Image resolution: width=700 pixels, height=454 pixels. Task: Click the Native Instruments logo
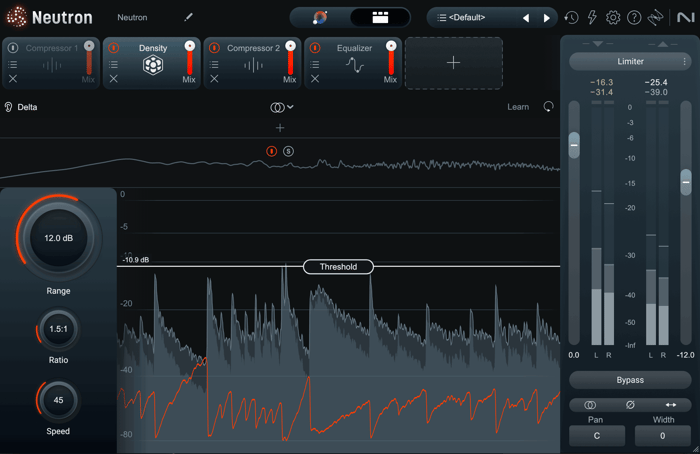click(686, 17)
